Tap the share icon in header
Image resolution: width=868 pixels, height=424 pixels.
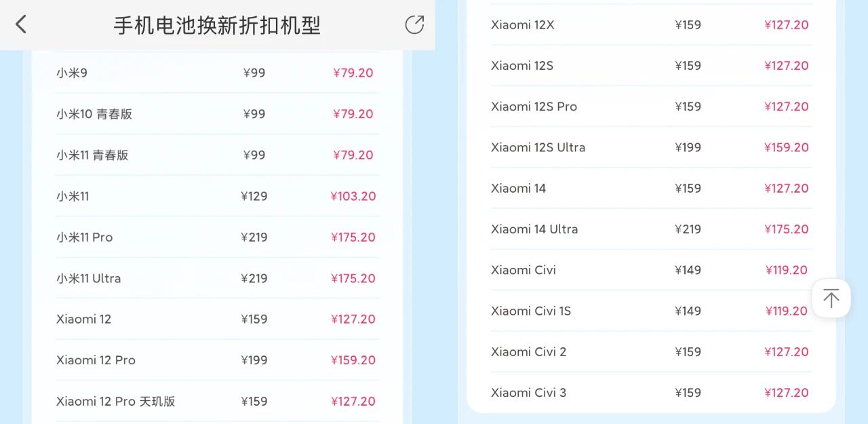click(414, 25)
